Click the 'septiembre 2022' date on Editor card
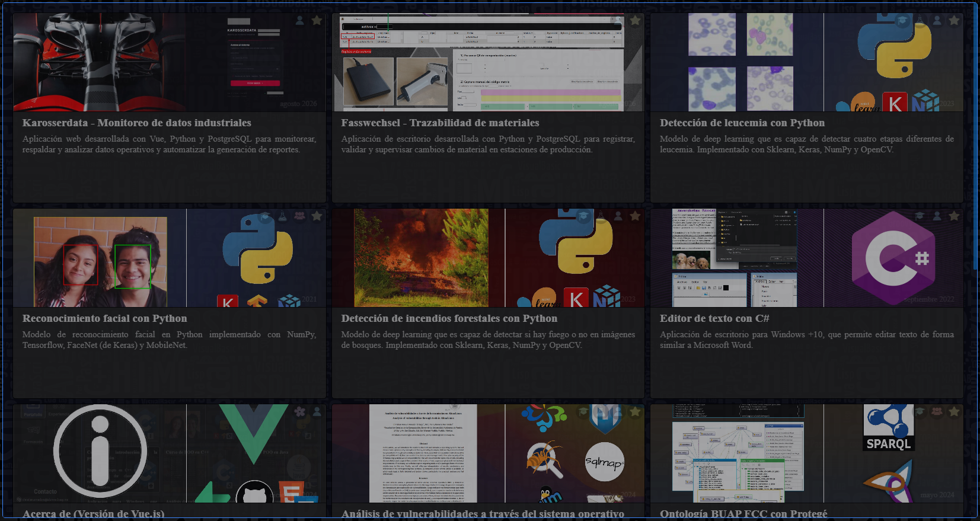This screenshot has height=521, width=980. [929, 299]
